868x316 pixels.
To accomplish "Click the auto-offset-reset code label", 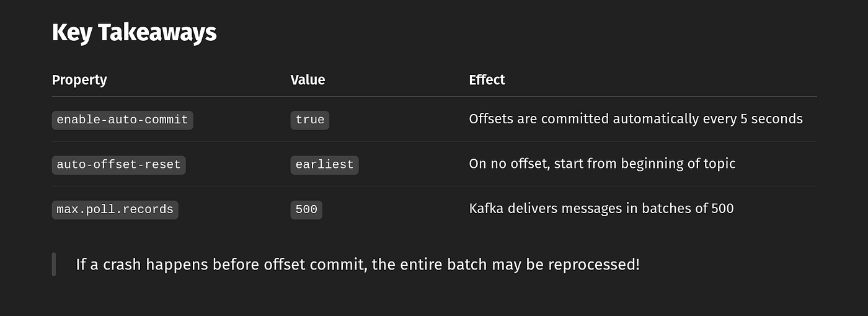I will click(118, 164).
